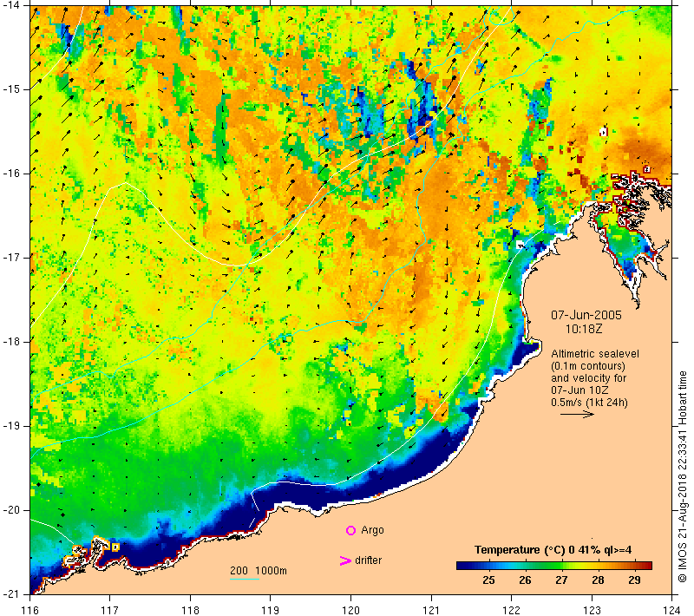This screenshot has height=616, width=694.
Task: Click the '(0.1m contours)' caption line
Action: 588,366
